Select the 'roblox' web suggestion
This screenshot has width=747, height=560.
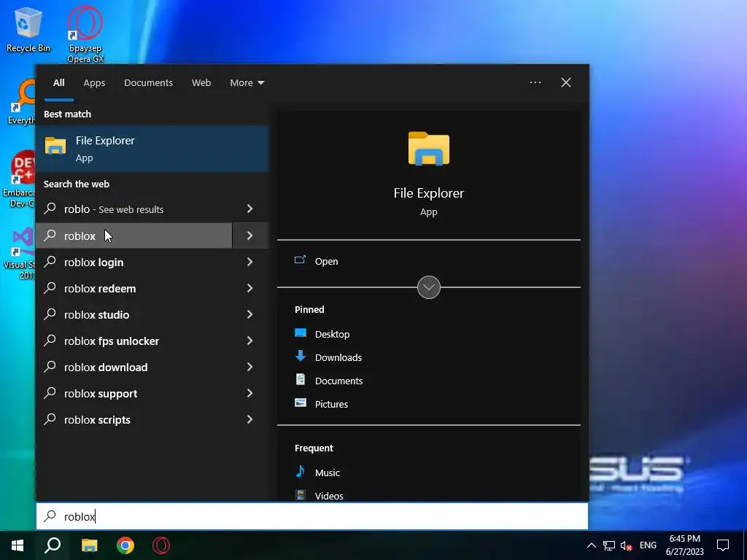tap(134, 236)
